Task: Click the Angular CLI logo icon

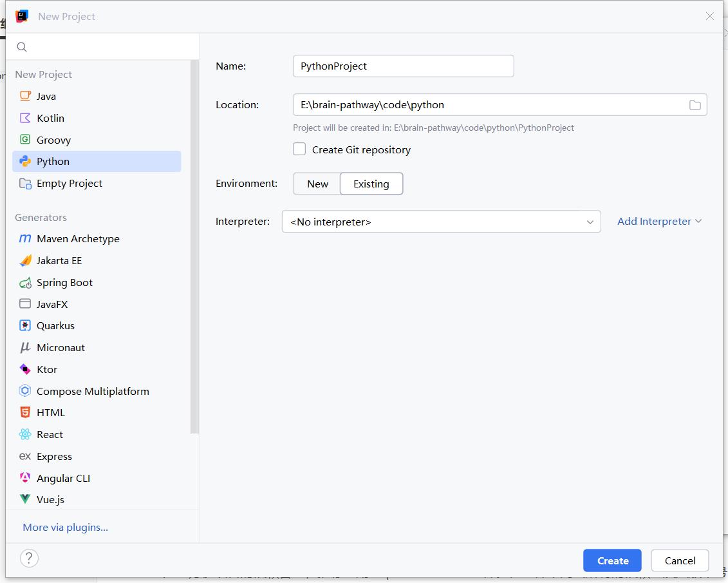Action: click(25, 477)
